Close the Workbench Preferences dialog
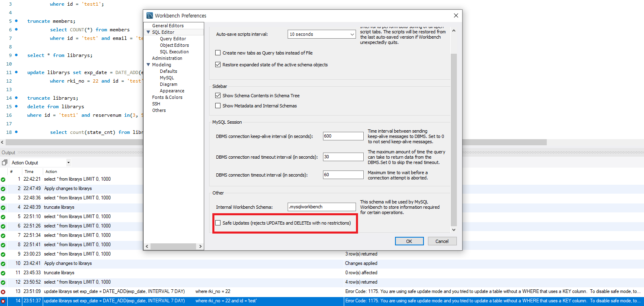 (x=456, y=15)
